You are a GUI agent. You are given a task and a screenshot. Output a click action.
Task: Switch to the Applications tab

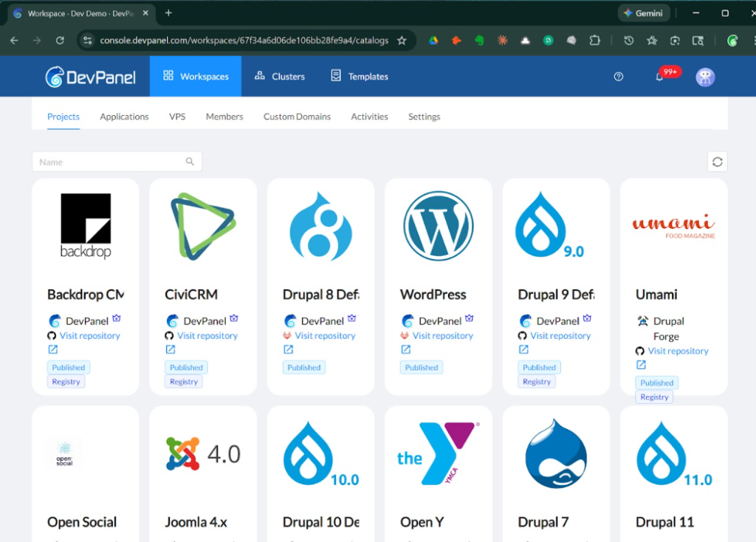pyautogui.click(x=124, y=117)
